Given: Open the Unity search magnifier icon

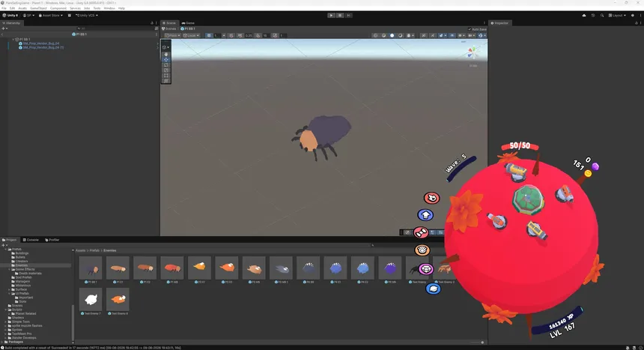Looking at the screenshot, I should [x=602, y=15].
